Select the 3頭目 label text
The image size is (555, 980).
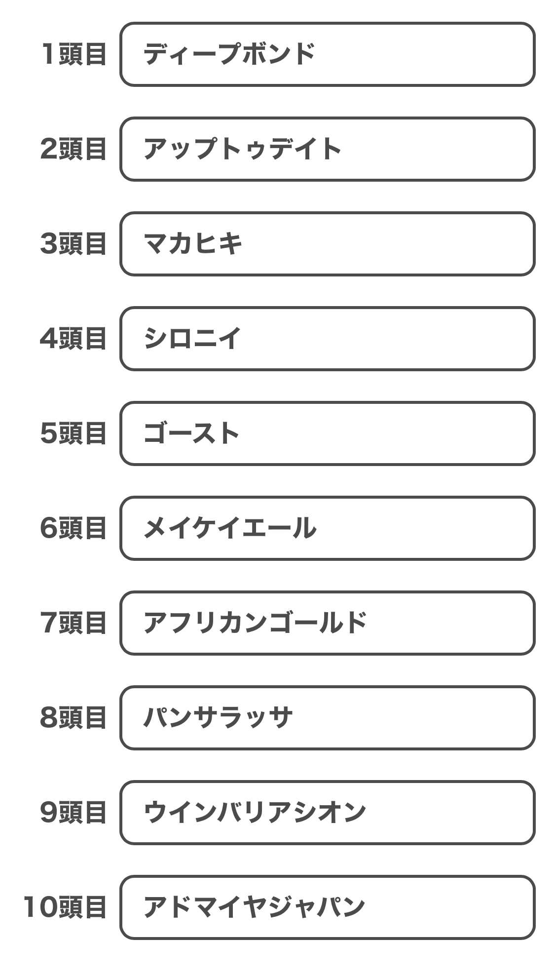pyautogui.click(x=73, y=244)
